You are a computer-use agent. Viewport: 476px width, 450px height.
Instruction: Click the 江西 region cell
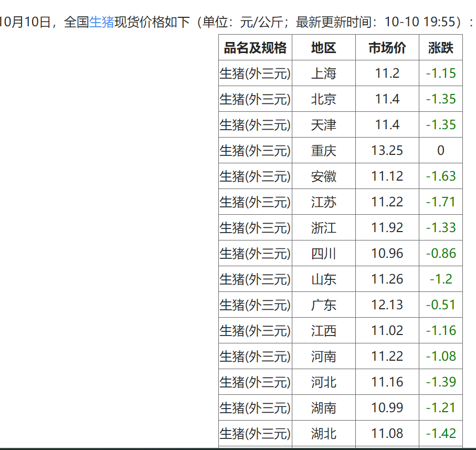[323, 331]
